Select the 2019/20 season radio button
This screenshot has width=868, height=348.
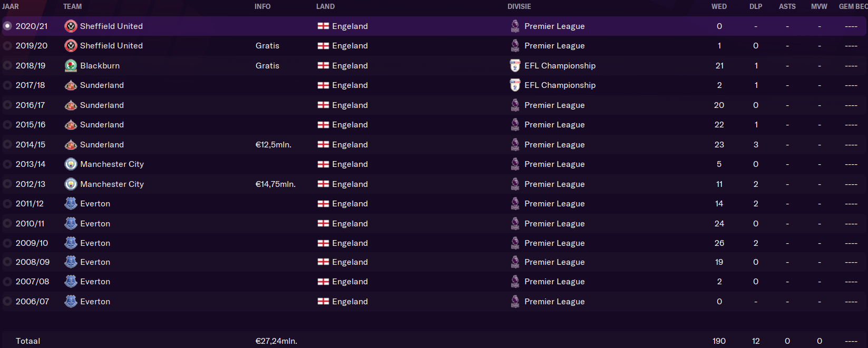7,46
